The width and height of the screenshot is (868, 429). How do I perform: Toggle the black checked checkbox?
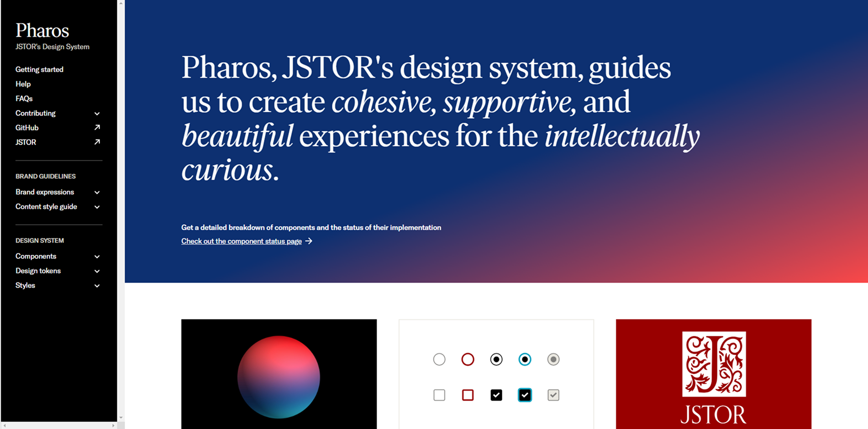pyautogui.click(x=496, y=395)
